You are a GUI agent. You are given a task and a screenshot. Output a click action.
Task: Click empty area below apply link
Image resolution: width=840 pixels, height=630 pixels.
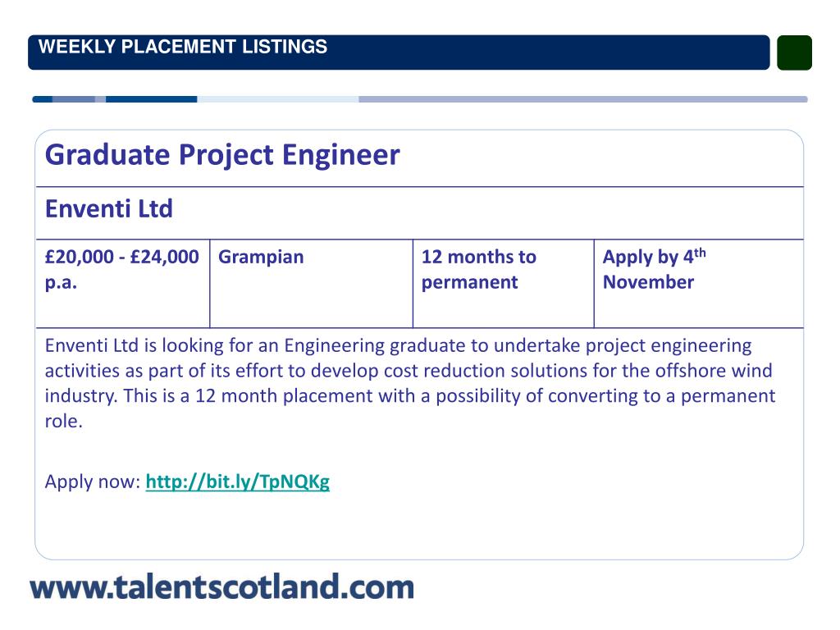tap(419, 527)
